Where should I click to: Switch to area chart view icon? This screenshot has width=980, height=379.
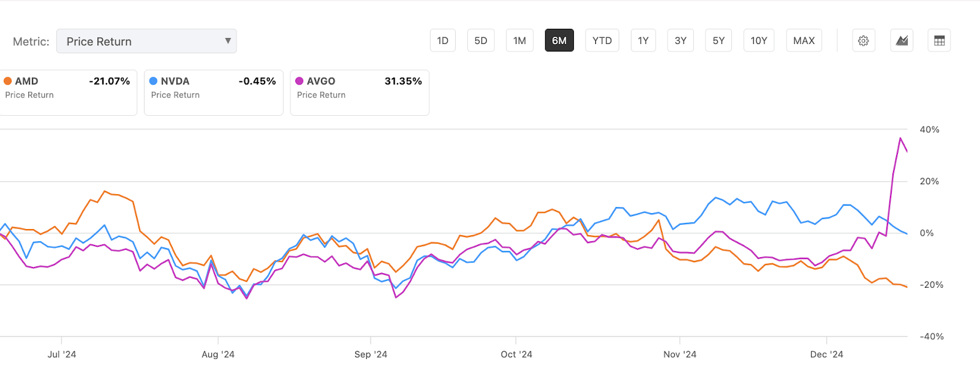point(902,41)
